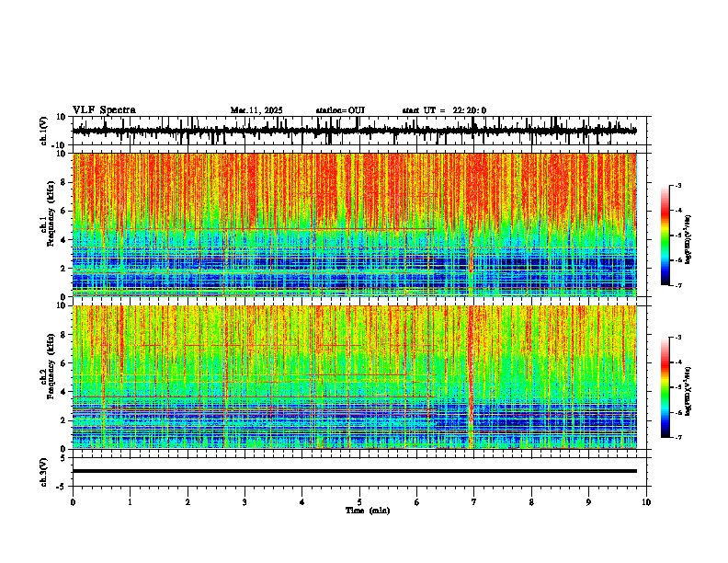Click the ch.2 spectrogram color scale bar

[665, 387]
